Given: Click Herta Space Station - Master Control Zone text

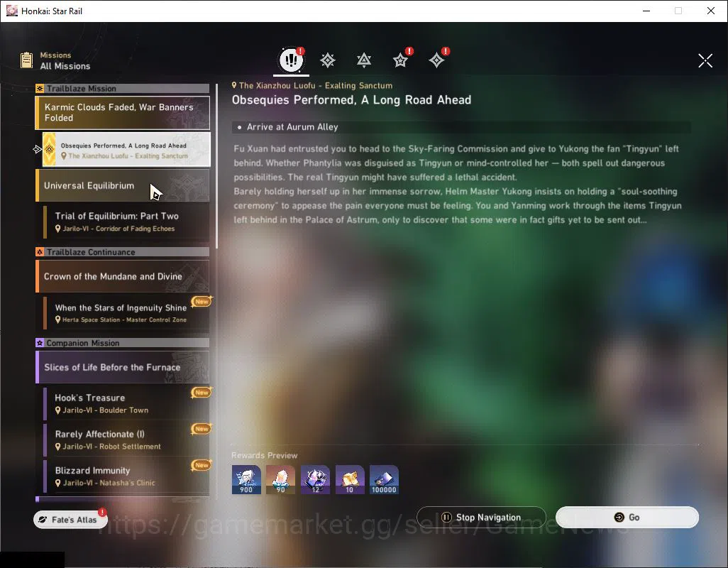Looking at the screenshot, I should click(124, 319).
